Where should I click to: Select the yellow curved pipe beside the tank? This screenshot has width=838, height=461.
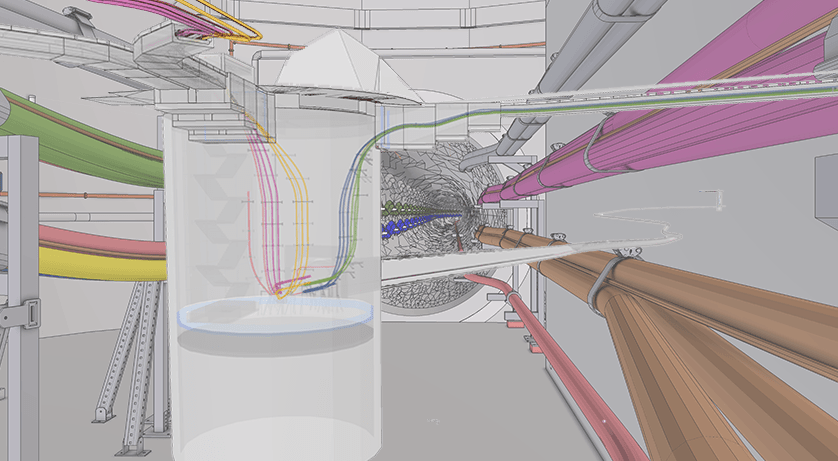coord(102,266)
